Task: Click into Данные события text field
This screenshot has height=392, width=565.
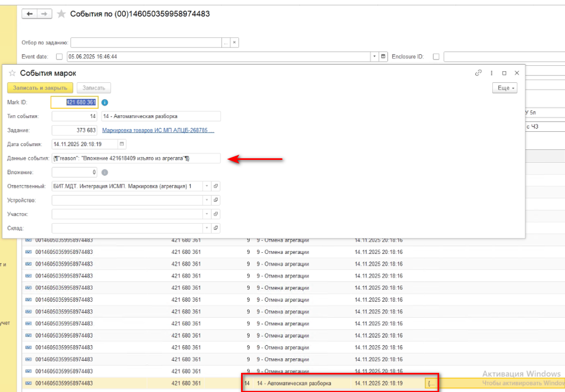Action: coord(136,158)
